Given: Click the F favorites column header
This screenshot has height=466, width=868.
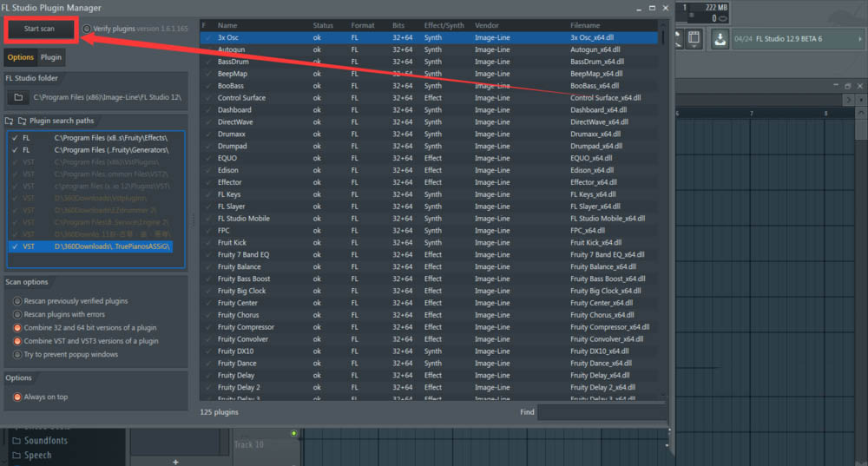Looking at the screenshot, I should (x=204, y=25).
